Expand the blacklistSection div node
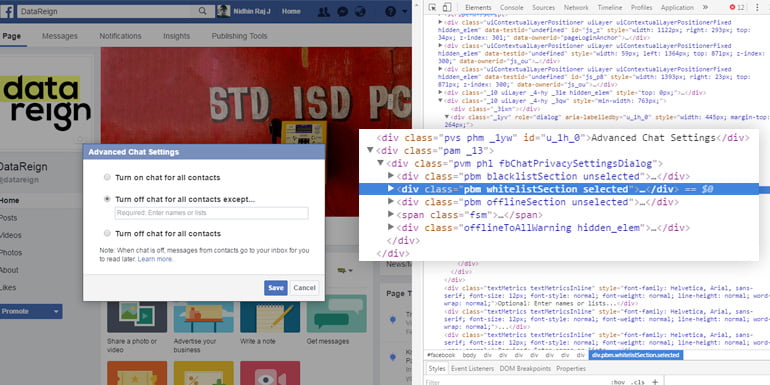This screenshot has width=770, height=385. [391, 176]
